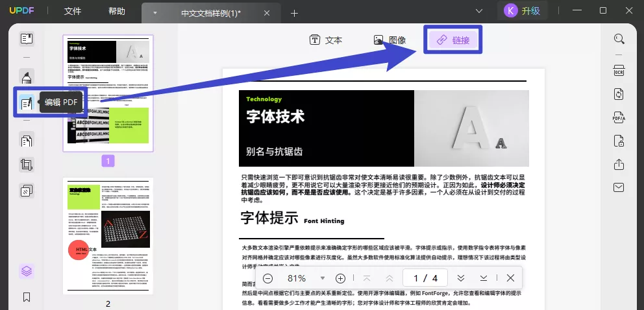Click the green Technology label
644x310 pixels.
coord(264,99)
